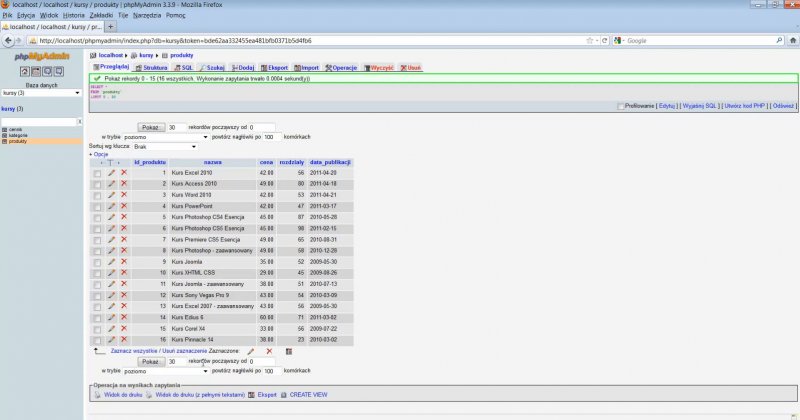Screen dimensions: 800x420
Task: Click red X delete icon for Kurs PowerPoint
Action: [124, 206]
